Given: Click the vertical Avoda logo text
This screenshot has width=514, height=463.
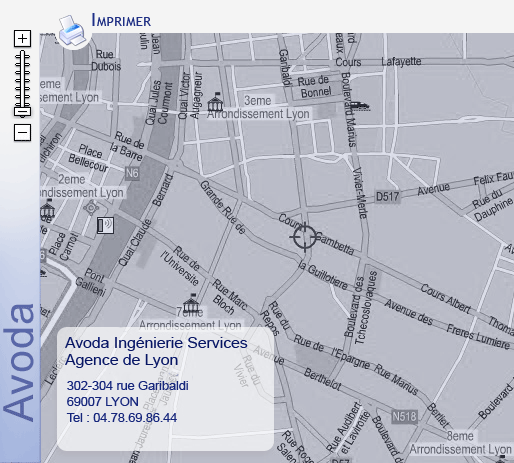Looking at the screenshot, I should (19, 362).
